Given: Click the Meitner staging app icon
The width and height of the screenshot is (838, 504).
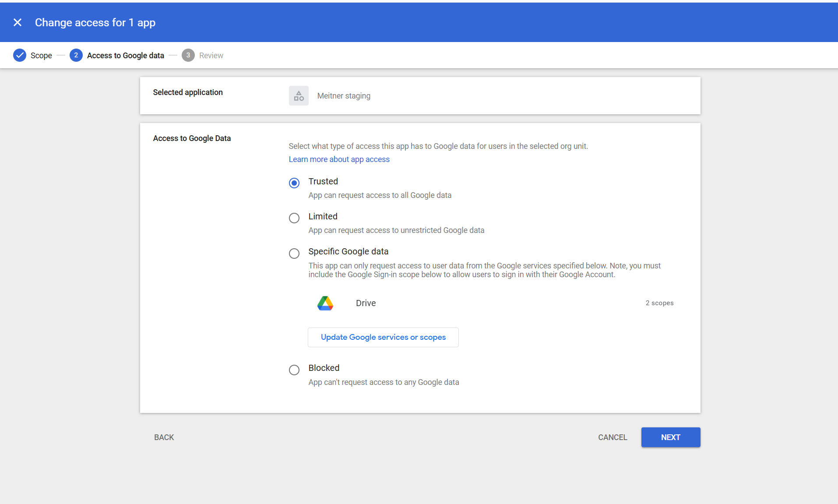Looking at the screenshot, I should [x=299, y=95].
